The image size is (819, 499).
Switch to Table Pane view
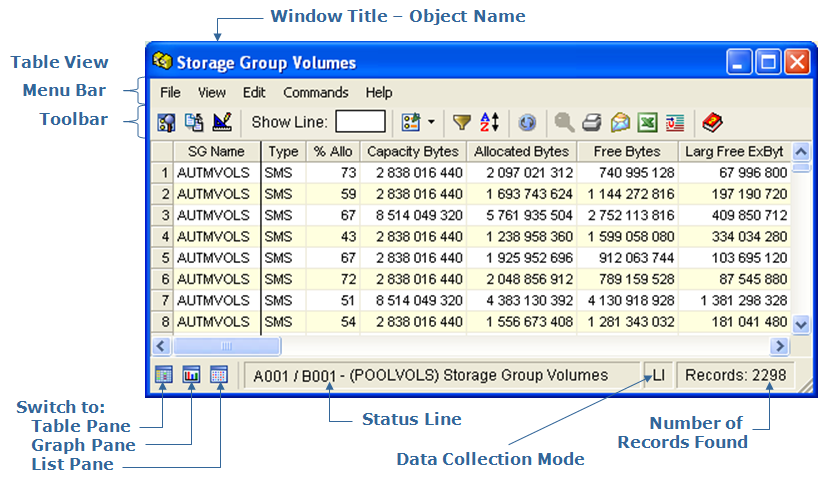pyautogui.click(x=164, y=374)
